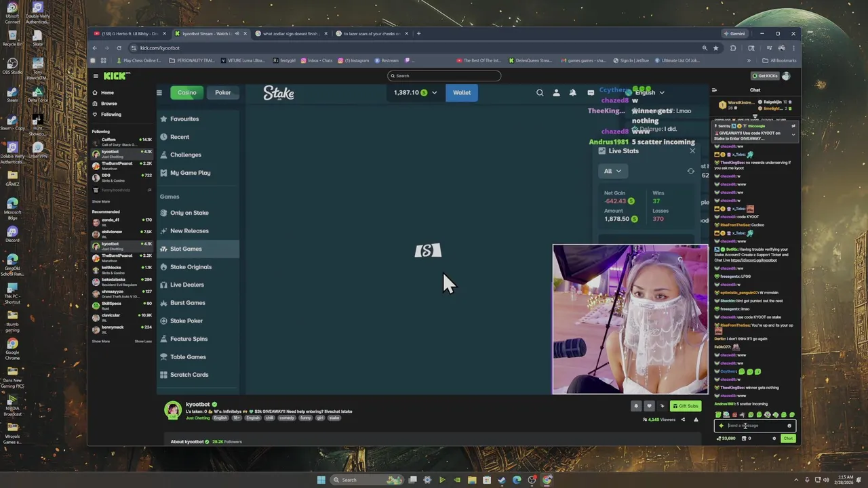Open Challenges in the Stake sidebar
Screen dimensions: 868x488
click(198, 155)
